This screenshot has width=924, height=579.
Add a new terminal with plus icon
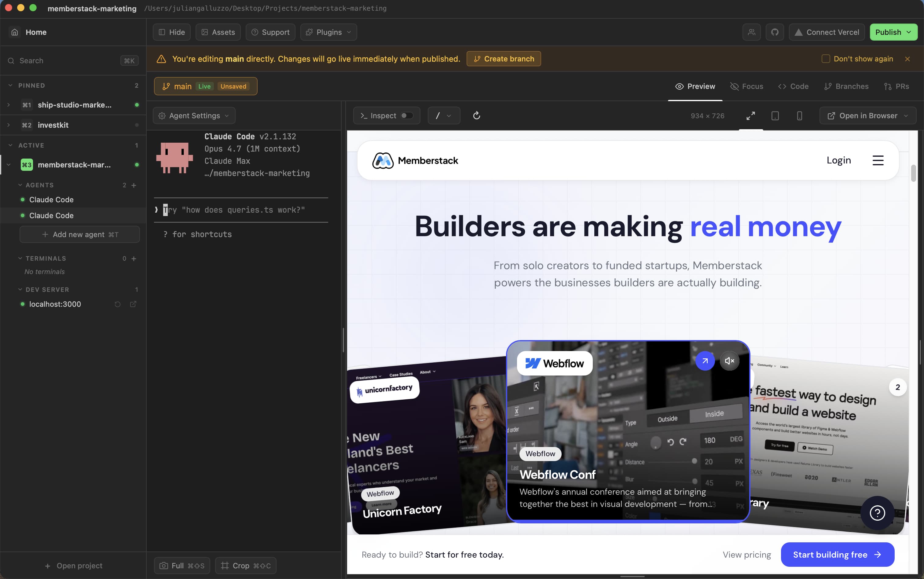(134, 259)
